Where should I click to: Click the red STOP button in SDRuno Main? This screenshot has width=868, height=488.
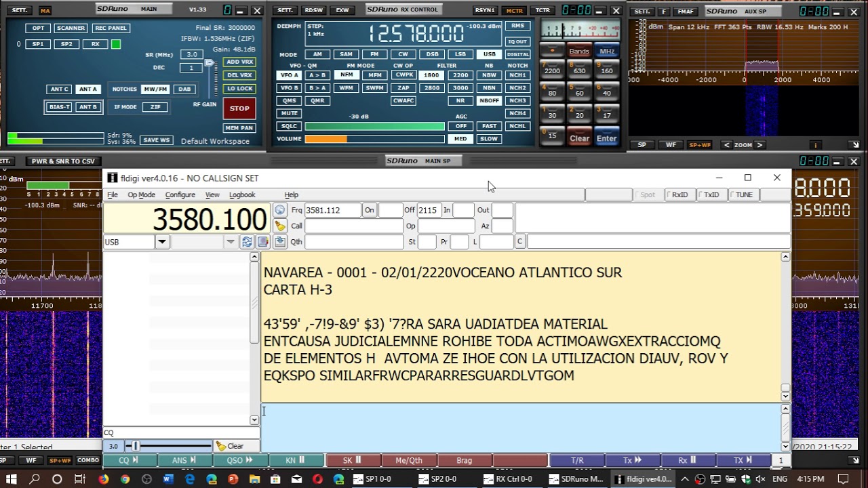click(x=239, y=108)
